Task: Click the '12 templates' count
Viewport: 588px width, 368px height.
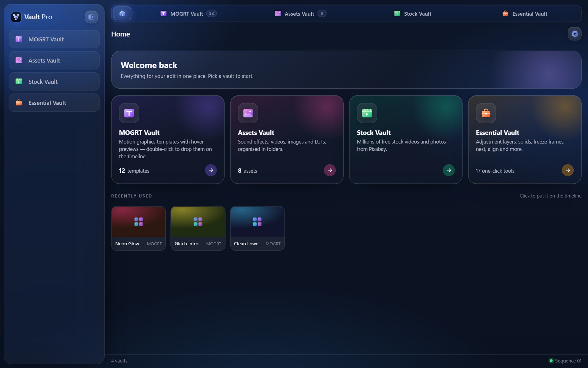Action: pyautogui.click(x=134, y=171)
